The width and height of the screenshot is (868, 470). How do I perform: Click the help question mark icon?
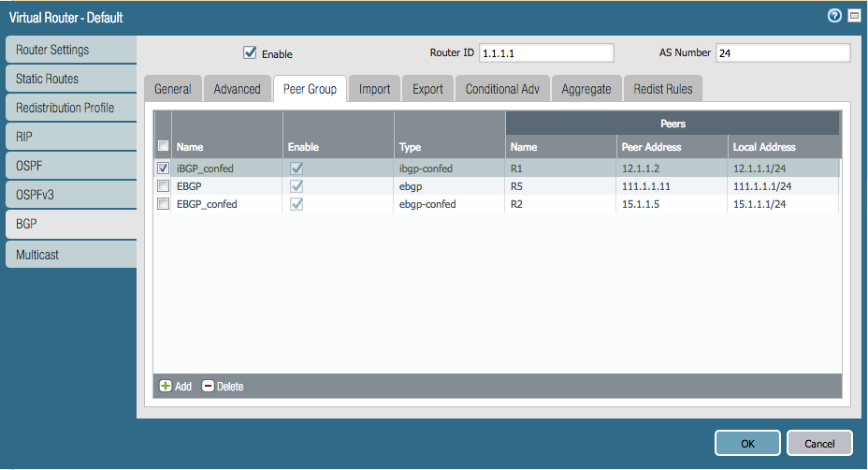pos(834,17)
